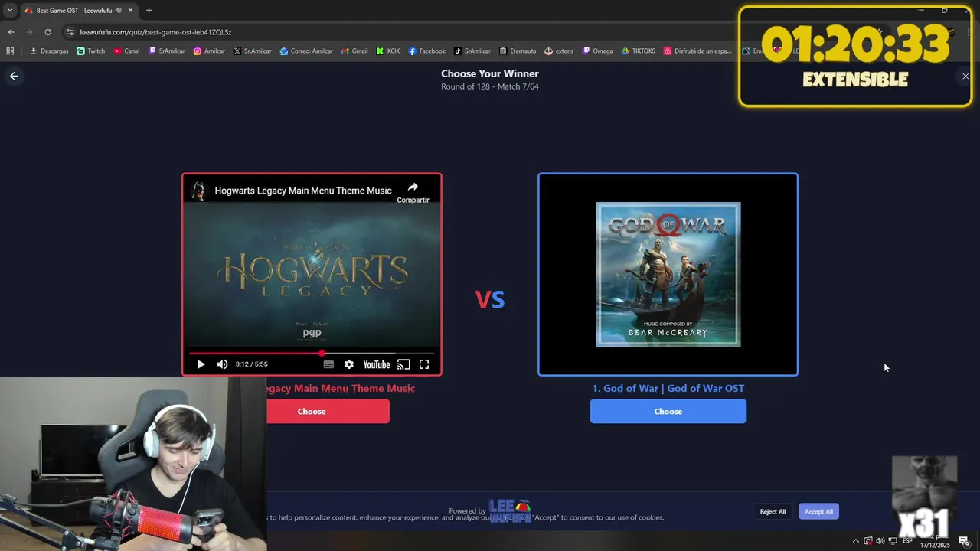Select the God of War OST title text

pos(668,388)
